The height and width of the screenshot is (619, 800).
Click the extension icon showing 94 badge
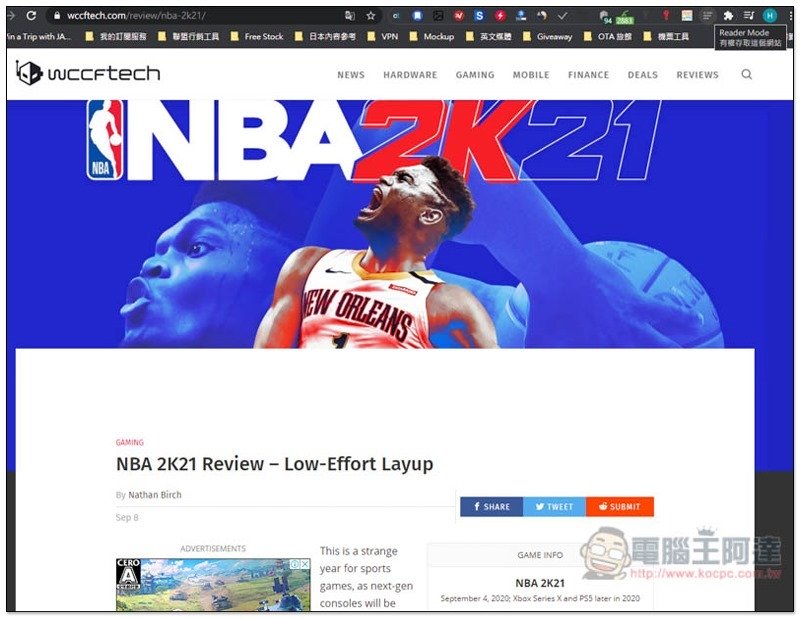point(605,17)
